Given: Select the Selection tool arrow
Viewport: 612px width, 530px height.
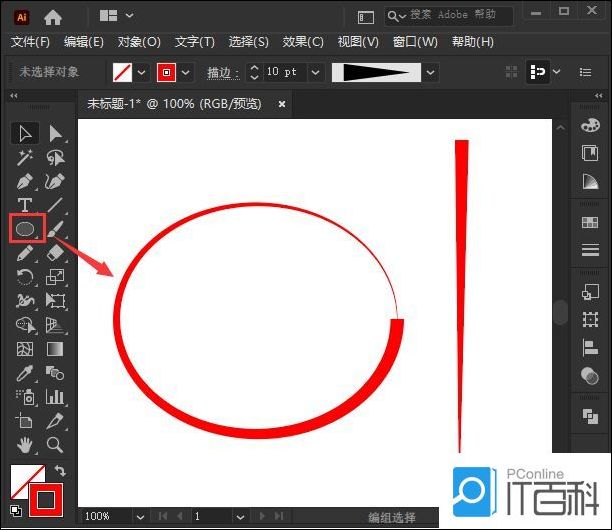Looking at the screenshot, I should (x=25, y=134).
